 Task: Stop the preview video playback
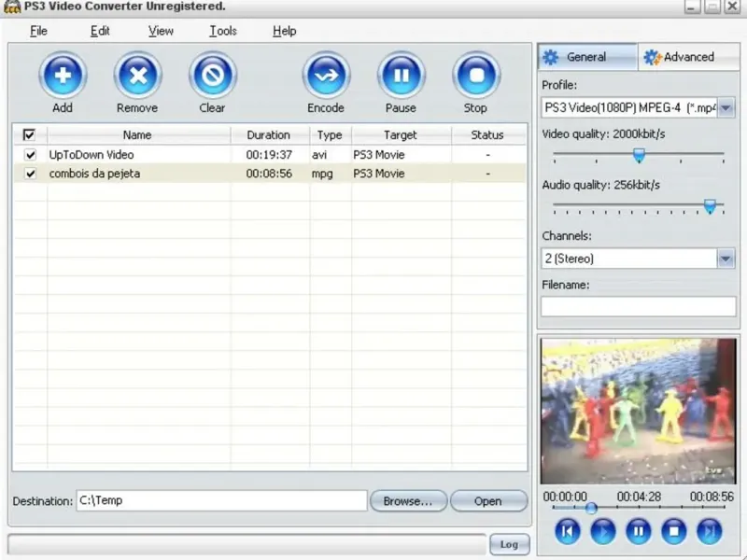pyautogui.click(x=673, y=531)
